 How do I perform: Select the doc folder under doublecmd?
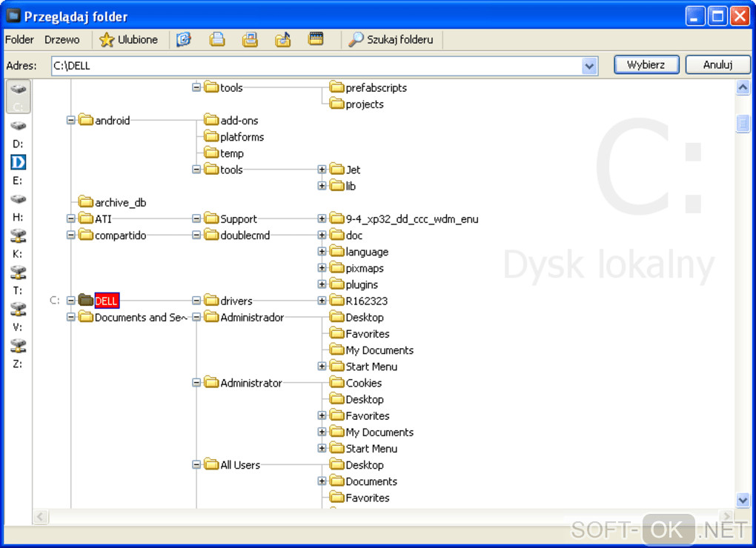pos(346,235)
